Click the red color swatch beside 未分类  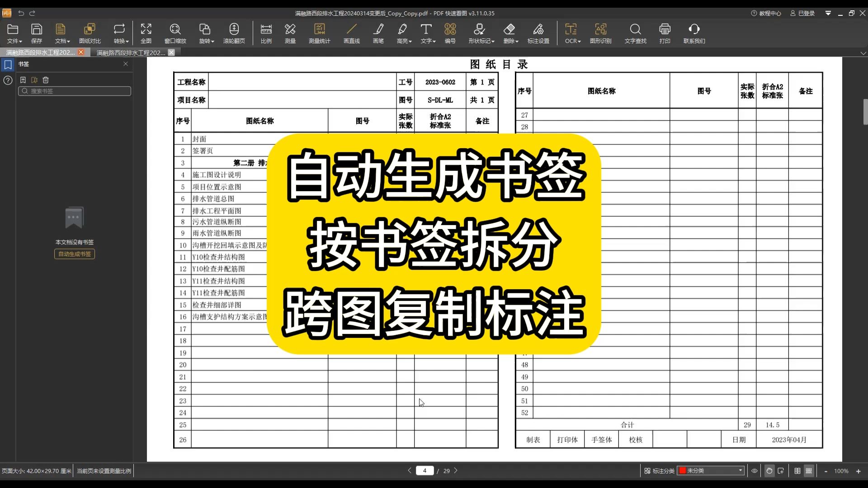[x=682, y=470]
